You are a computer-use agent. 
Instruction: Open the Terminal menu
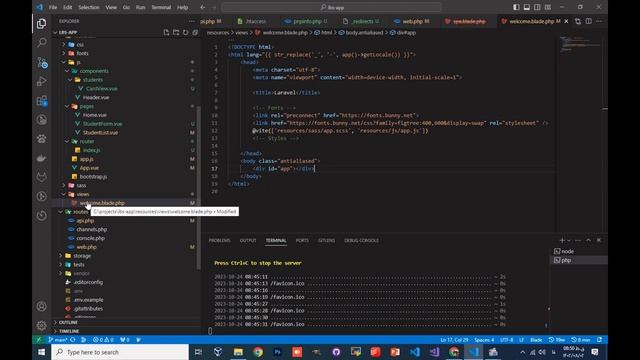tap(161, 7)
